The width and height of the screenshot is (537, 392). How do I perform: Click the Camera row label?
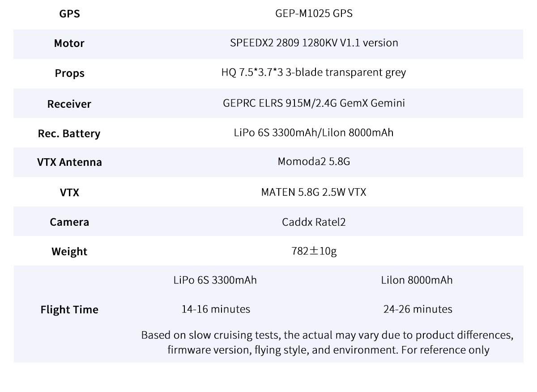(69, 222)
